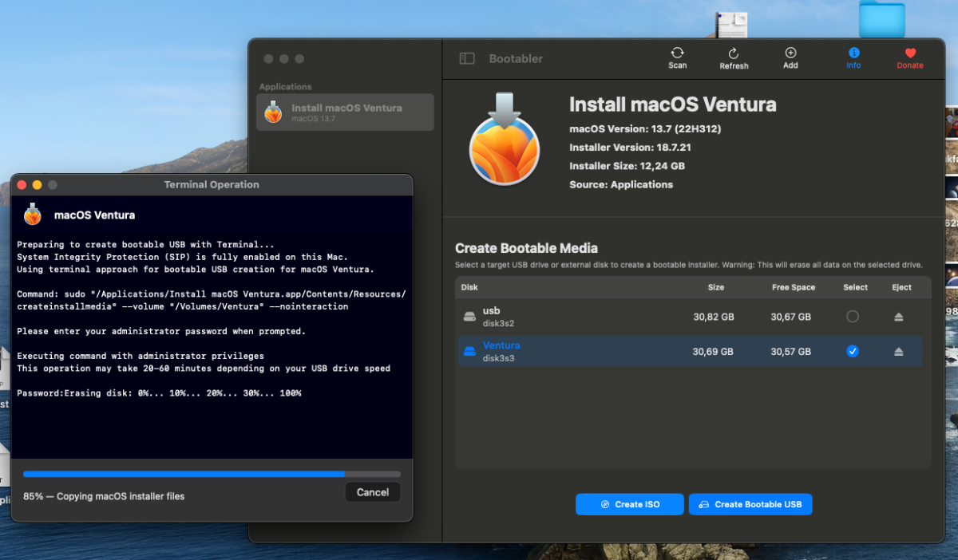This screenshot has width=958, height=560.
Task: Open the blue folder on desktop
Action: coord(881,18)
